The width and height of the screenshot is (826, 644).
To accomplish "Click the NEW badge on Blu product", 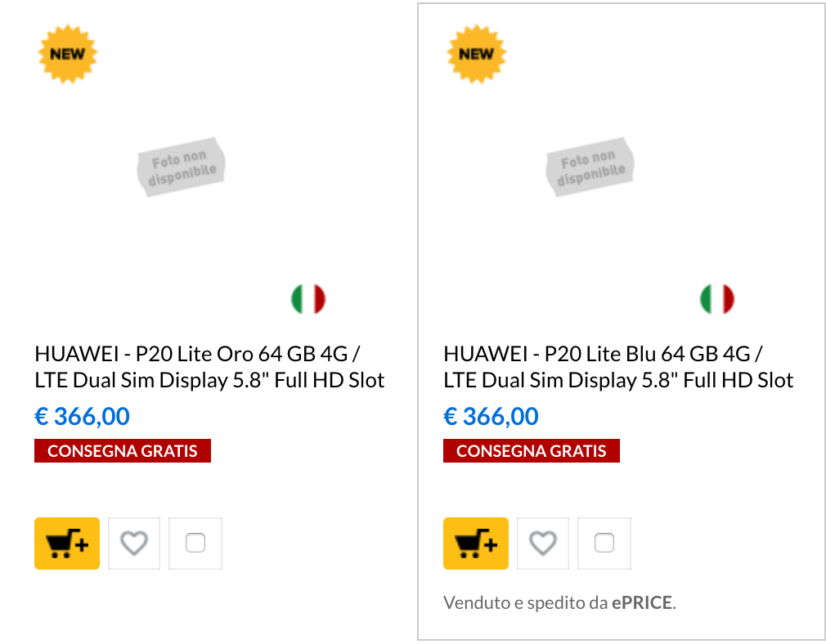I will 476,54.
